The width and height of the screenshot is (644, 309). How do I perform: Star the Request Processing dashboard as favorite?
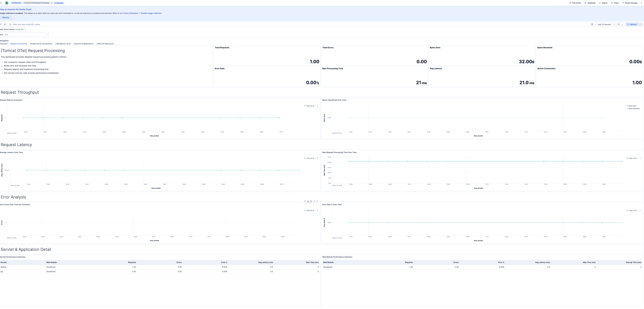(x=52, y=3)
